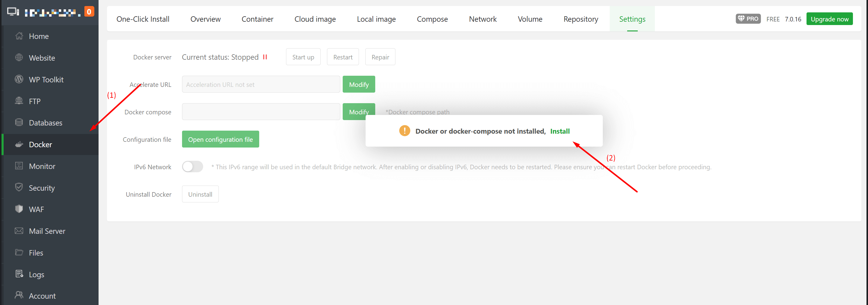Click the 'Current status: Stopped' text
868x305 pixels.
click(220, 57)
